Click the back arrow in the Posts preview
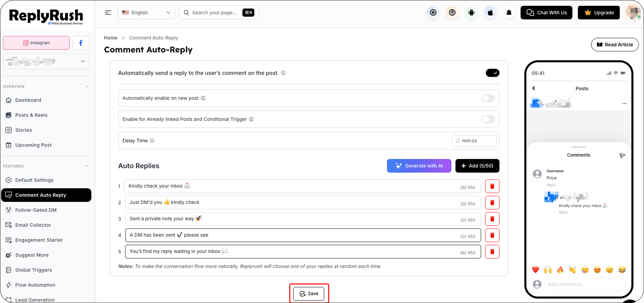Image resolution: width=644 pixels, height=303 pixels. [x=534, y=88]
